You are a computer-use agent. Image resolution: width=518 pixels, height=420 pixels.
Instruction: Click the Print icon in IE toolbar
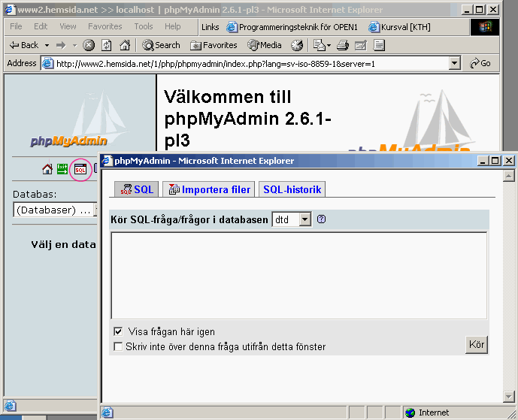click(x=343, y=45)
